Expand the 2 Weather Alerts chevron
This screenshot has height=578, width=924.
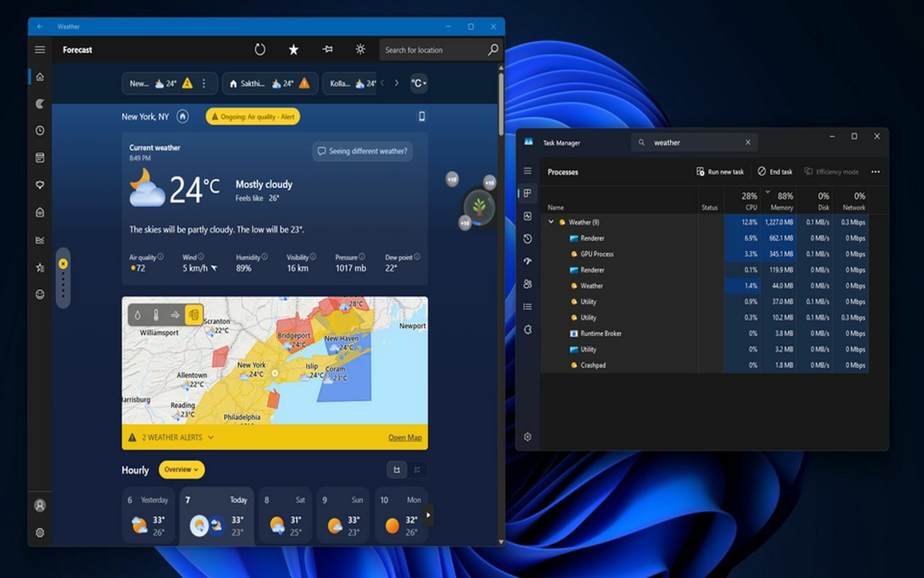210,437
